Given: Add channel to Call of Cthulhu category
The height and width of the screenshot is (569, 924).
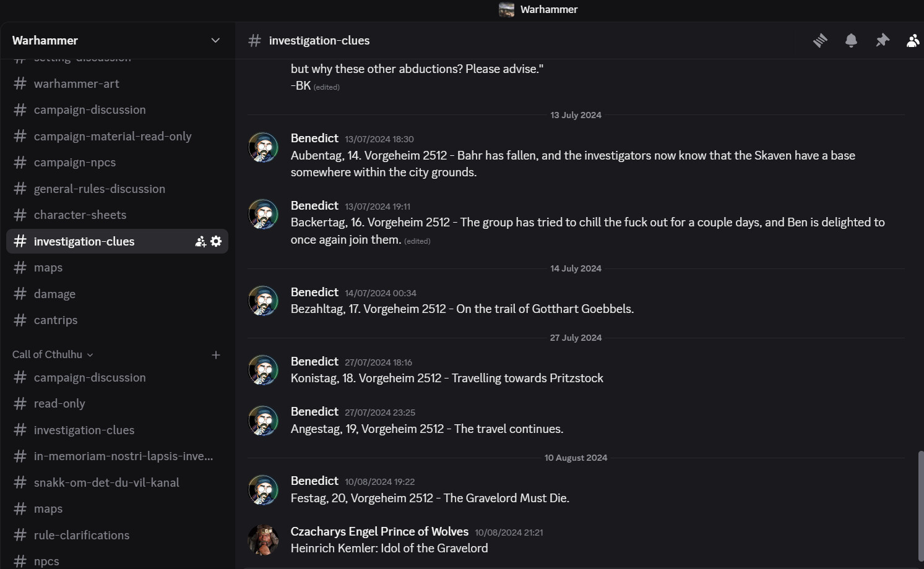Looking at the screenshot, I should pos(216,355).
